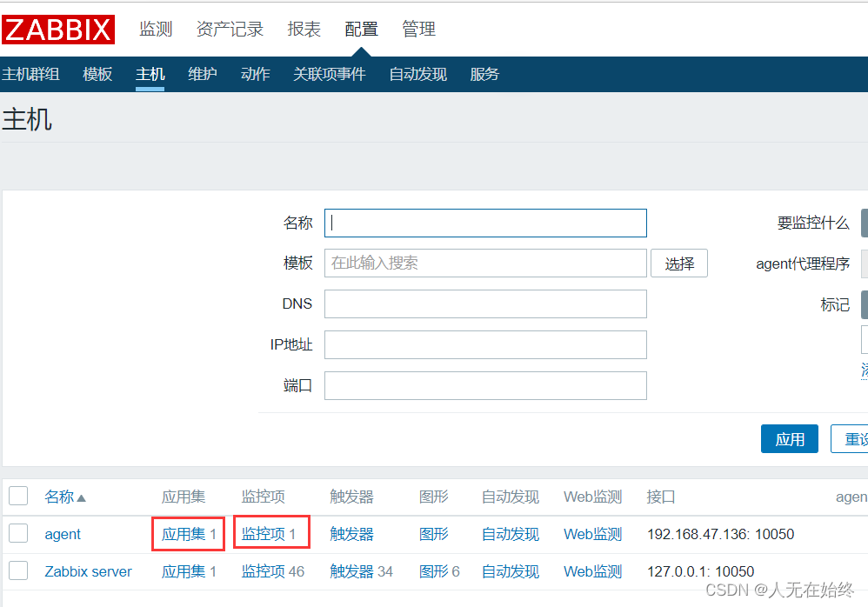This screenshot has height=607, width=868.
Task: Tick the checkbox for Zabbix server host
Action: 18,570
